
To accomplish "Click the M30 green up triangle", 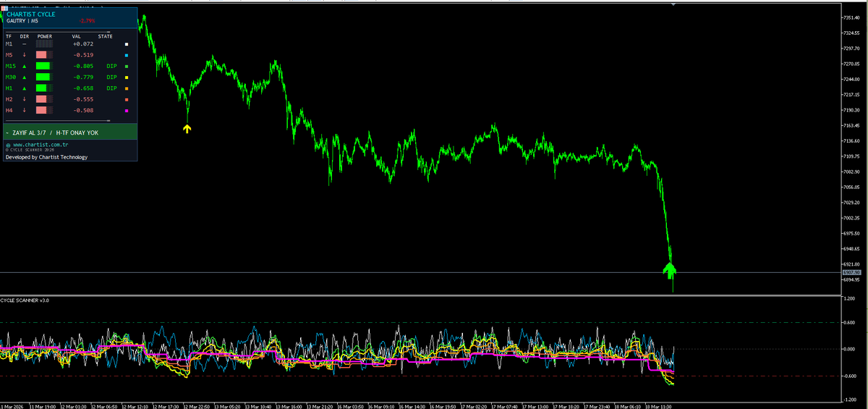I will pos(25,77).
